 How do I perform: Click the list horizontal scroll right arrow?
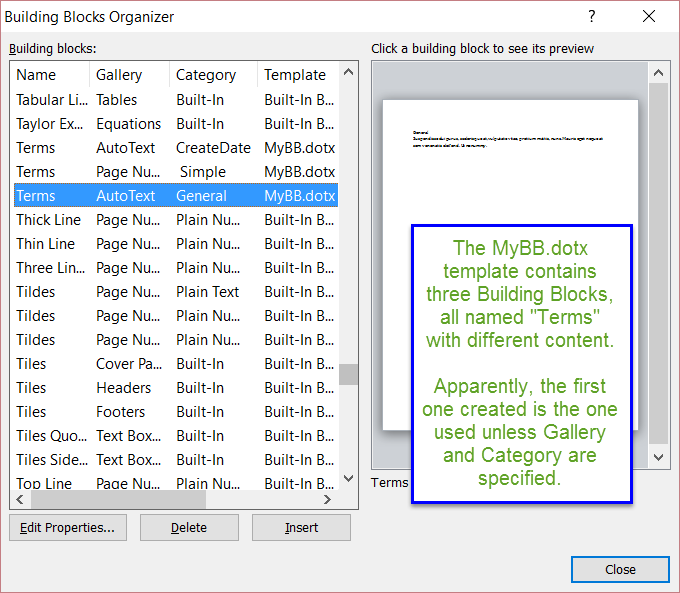[327, 499]
